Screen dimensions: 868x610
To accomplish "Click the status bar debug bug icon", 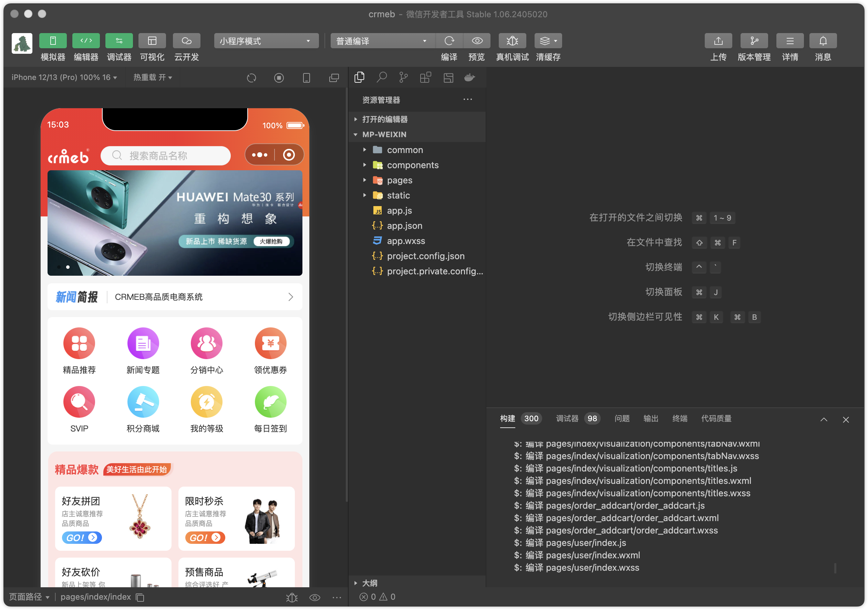I will pyautogui.click(x=292, y=597).
